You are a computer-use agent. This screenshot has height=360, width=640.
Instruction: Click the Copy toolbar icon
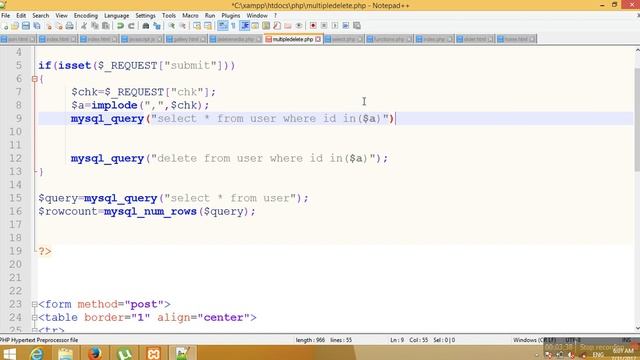[95, 26]
